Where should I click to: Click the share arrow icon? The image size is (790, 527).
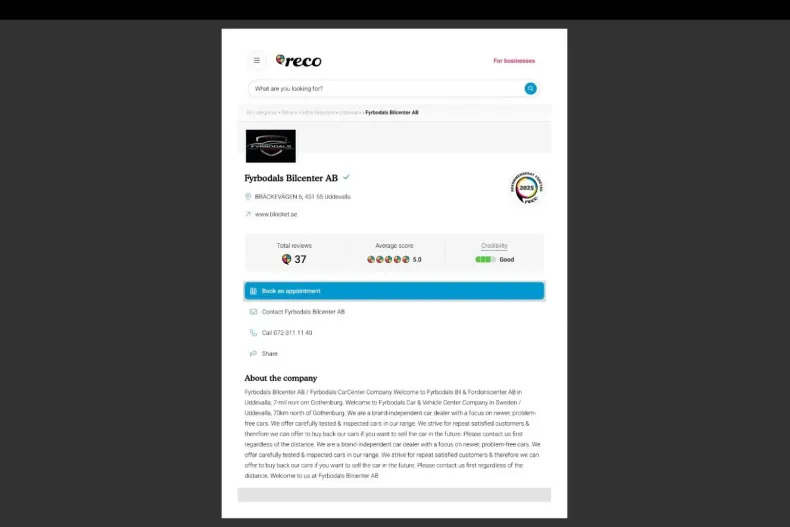tap(253, 354)
